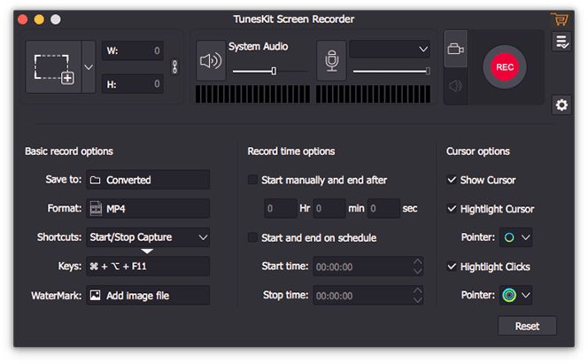588x364 pixels.
Task: Click the Reset button
Action: coord(527,326)
